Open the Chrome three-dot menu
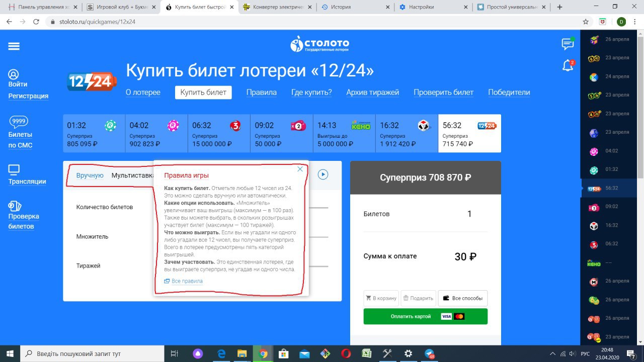 (635, 22)
